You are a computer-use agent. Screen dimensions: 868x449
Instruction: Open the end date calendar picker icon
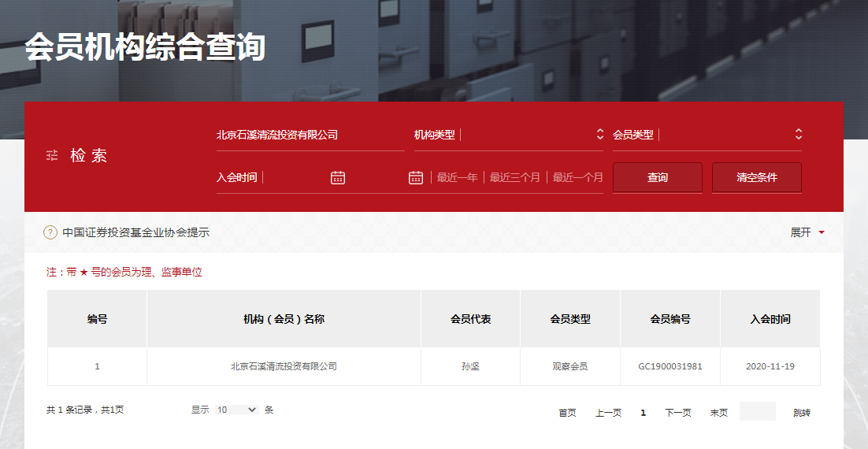pos(416,177)
